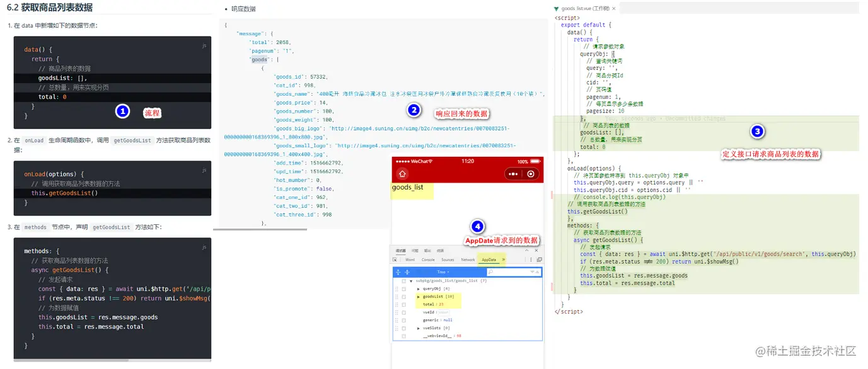
Task: Close the debugger panel with X
Action: [536, 251]
